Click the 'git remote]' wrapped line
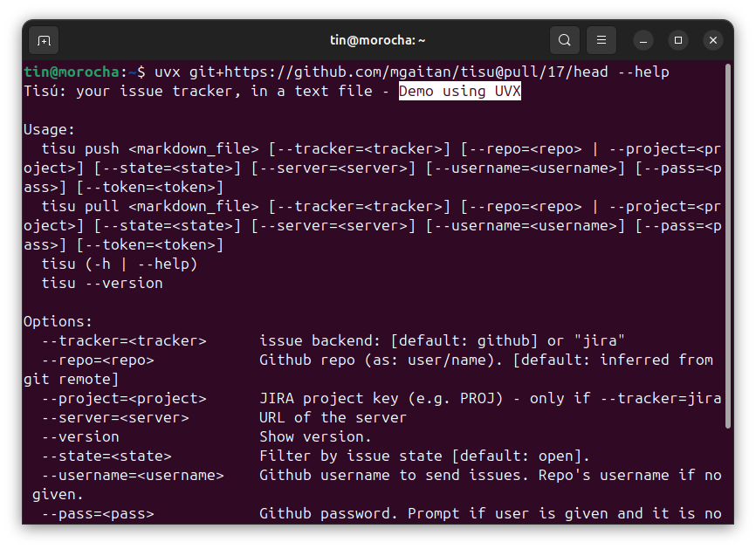Viewport: 756px width, 549px height. pyautogui.click(x=71, y=380)
